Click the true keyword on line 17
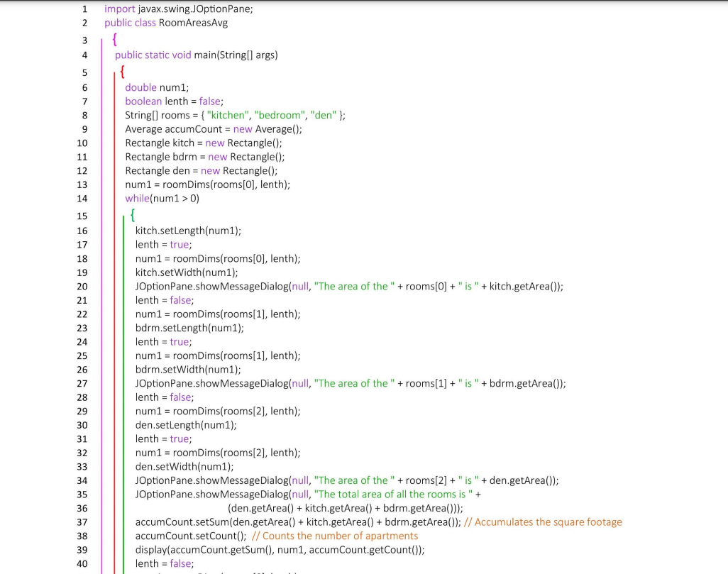The width and height of the screenshot is (728, 574). [x=180, y=244]
